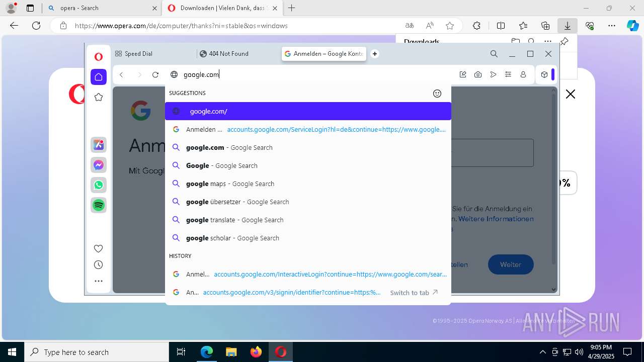The image size is (644, 362).
Task: Add this page to Edge favorites
Action: pos(450,26)
